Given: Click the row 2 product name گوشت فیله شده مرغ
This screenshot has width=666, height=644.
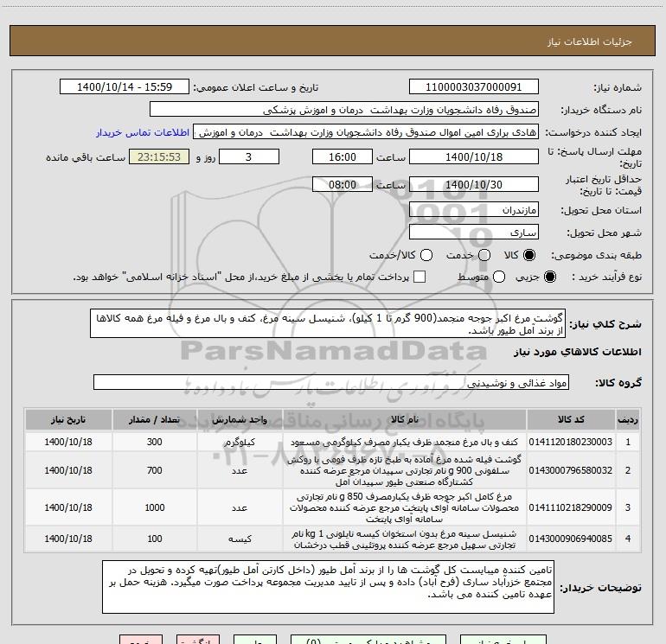Looking at the screenshot, I should 405,470.
